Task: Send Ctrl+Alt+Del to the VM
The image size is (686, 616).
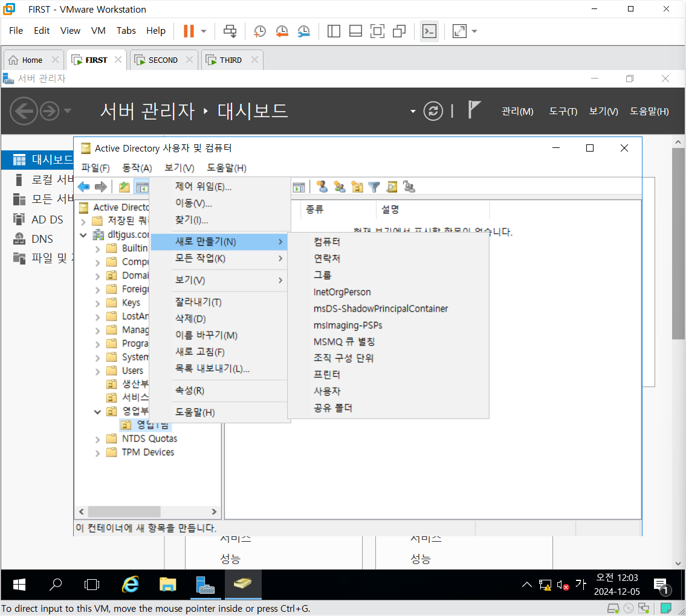Action: (230, 31)
